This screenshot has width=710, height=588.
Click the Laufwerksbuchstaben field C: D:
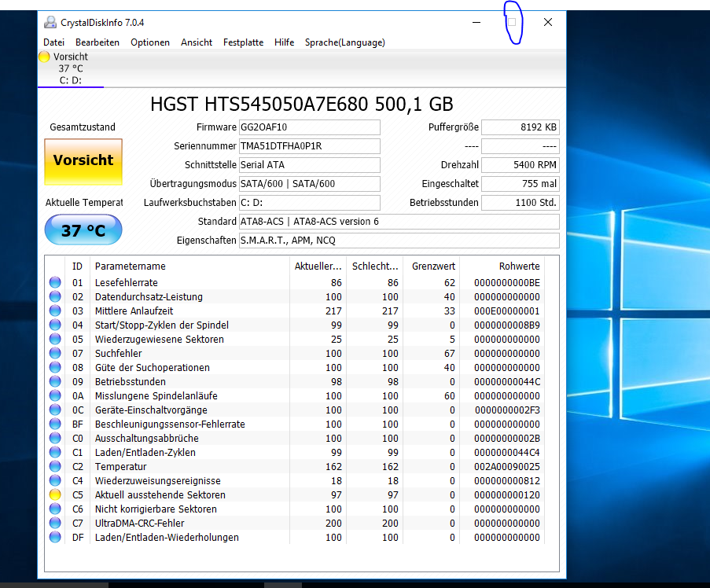[x=310, y=202]
